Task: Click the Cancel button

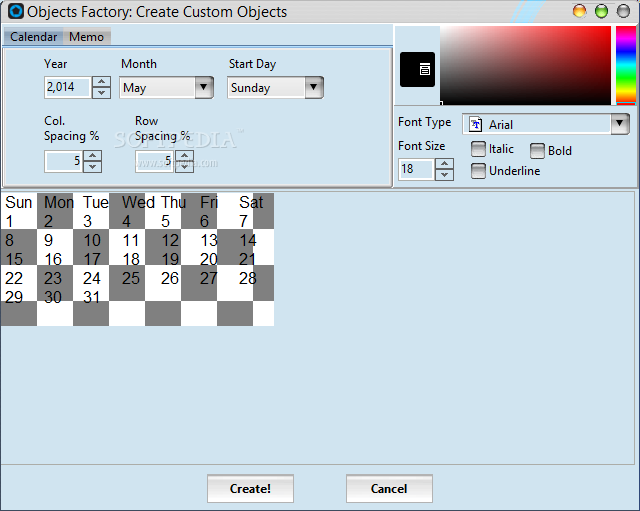Action: [389, 489]
